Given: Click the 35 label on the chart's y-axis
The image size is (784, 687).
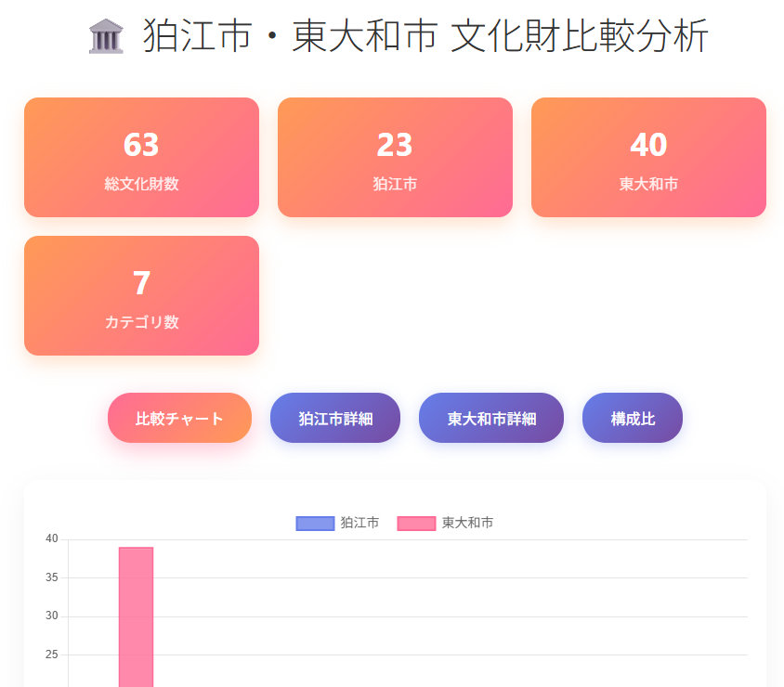Looking at the screenshot, I should [x=52, y=577].
